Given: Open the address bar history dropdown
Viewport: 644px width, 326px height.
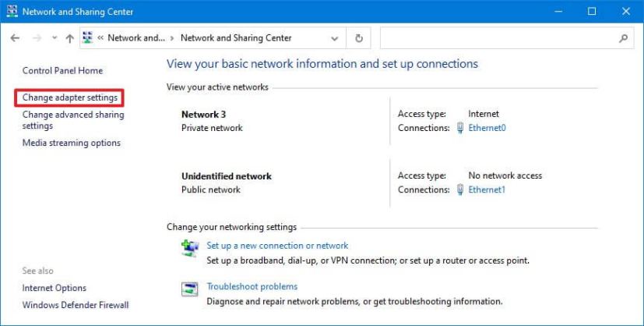Looking at the screenshot, I should click(335, 38).
